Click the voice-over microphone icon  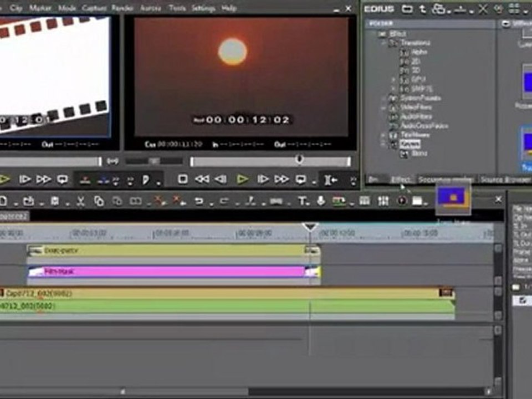pyautogui.click(x=321, y=201)
